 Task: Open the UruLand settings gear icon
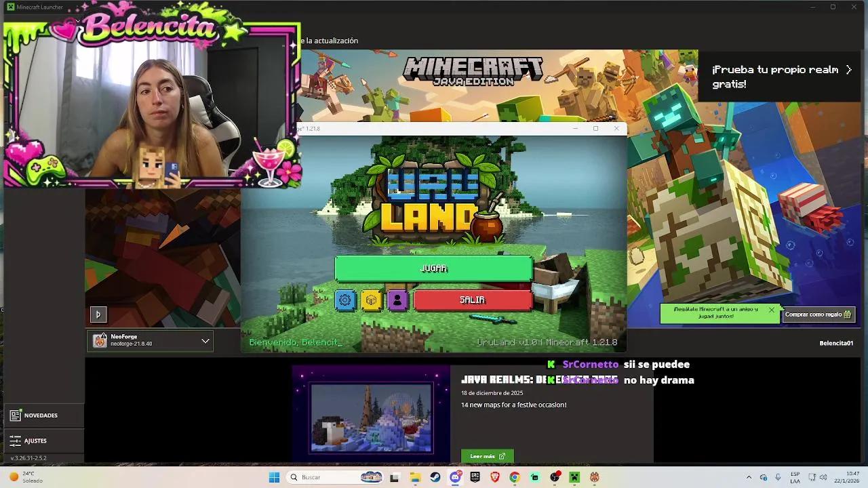(345, 300)
